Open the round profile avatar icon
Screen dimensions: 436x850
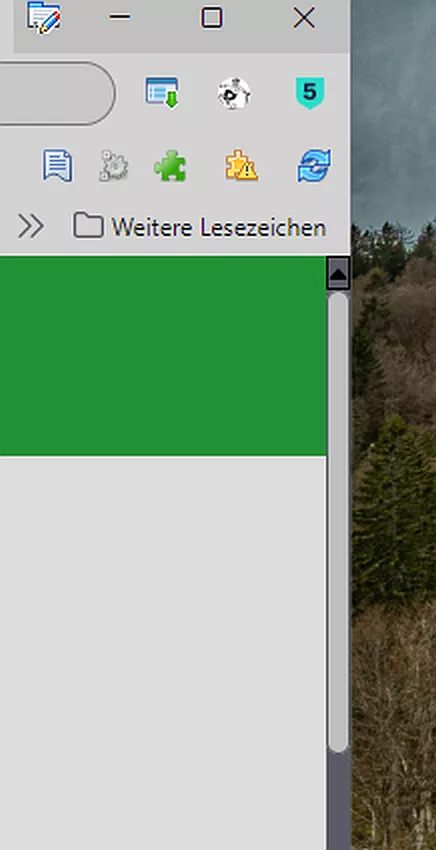(x=234, y=93)
